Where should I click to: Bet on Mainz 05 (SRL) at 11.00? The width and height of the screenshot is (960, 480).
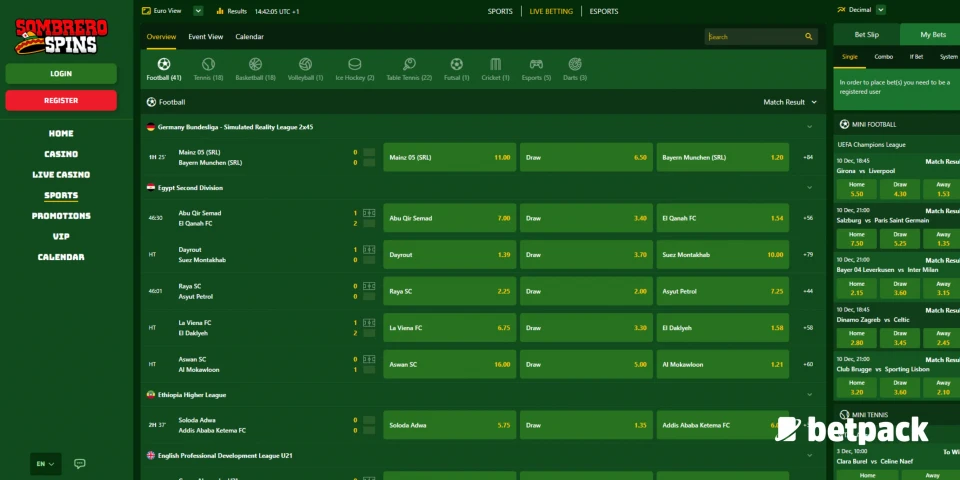(x=449, y=157)
